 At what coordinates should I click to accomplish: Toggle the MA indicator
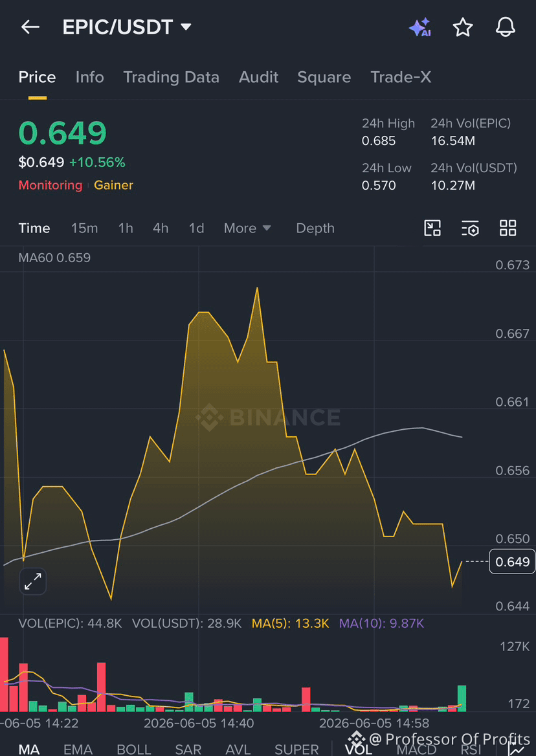click(29, 749)
